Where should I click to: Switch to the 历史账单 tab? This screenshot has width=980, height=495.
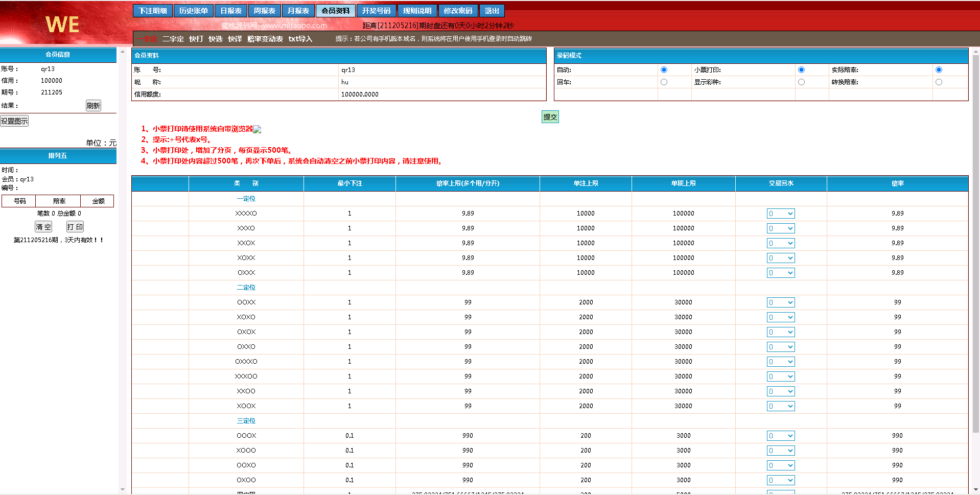point(194,11)
